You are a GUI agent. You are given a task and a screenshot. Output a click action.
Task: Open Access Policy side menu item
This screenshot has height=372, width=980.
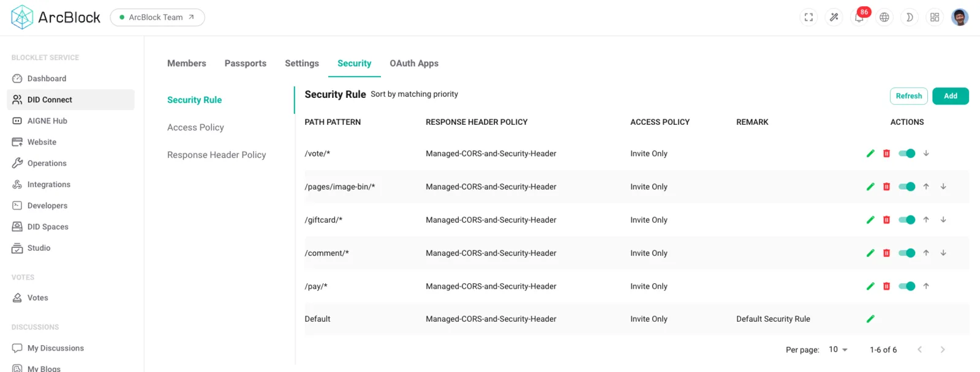pyautogui.click(x=195, y=127)
